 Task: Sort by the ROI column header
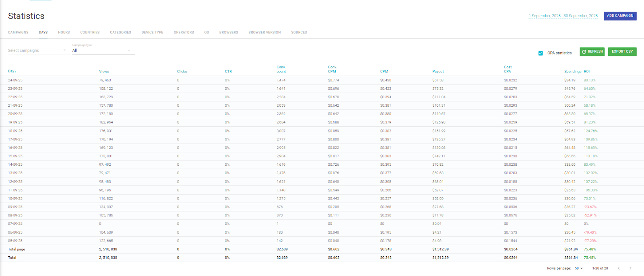point(587,72)
